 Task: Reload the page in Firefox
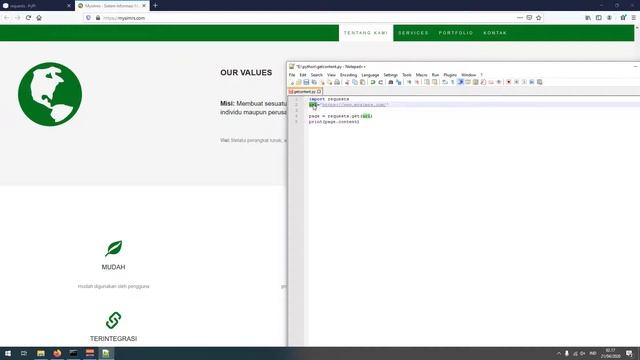click(x=28, y=18)
